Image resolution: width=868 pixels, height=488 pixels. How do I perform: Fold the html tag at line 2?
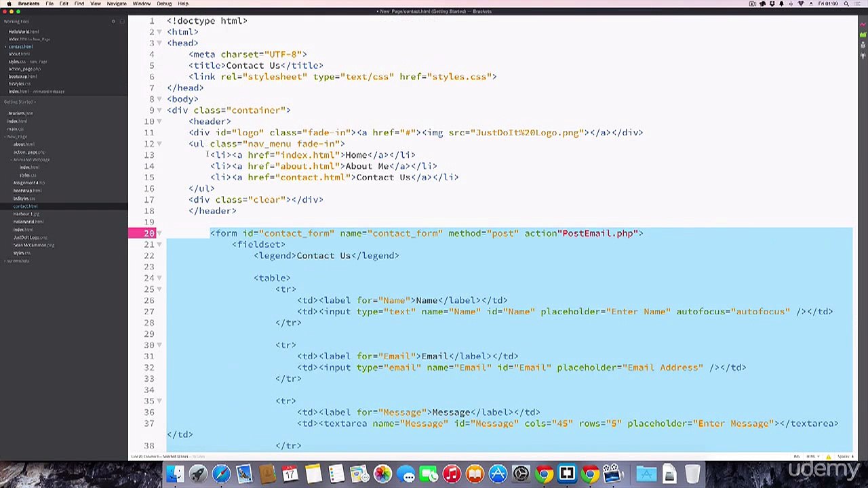point(159,32)
